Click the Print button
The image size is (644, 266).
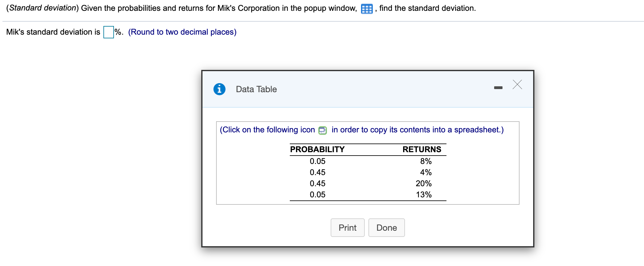[347, 228]
